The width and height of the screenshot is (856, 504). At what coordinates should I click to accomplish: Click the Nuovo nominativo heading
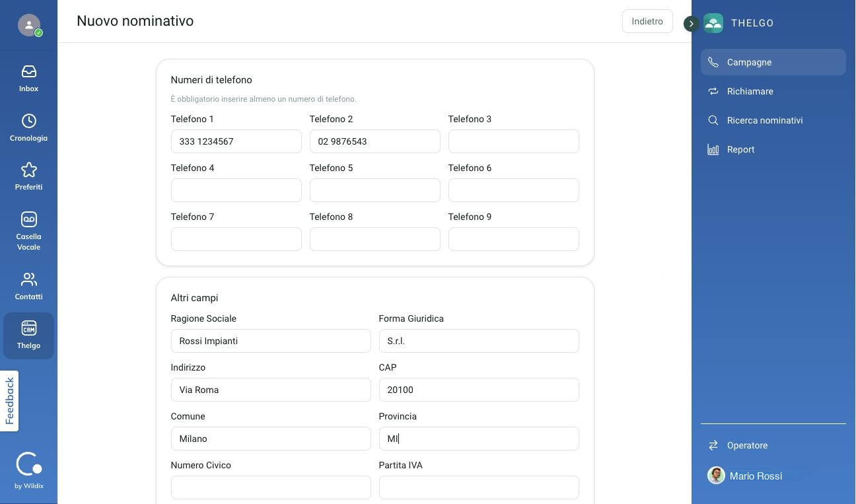pyautogui.click(x=135, y=21)
